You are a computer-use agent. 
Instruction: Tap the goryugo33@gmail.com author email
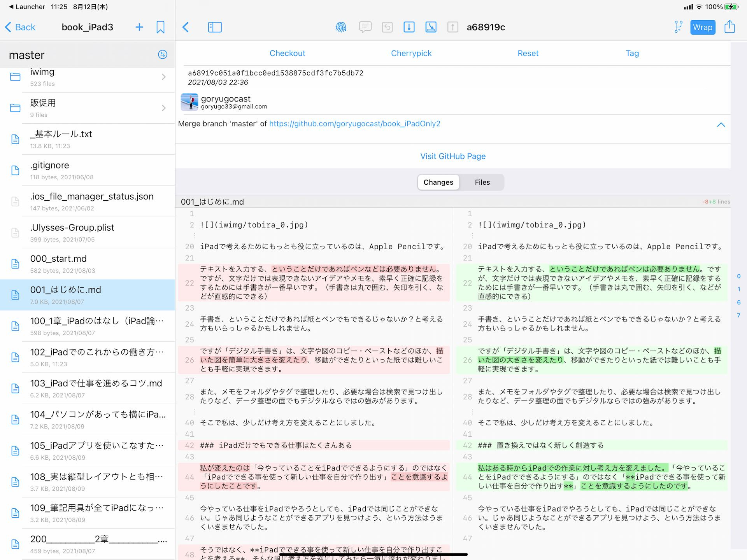pyautogui.click(x=234, y=107)
